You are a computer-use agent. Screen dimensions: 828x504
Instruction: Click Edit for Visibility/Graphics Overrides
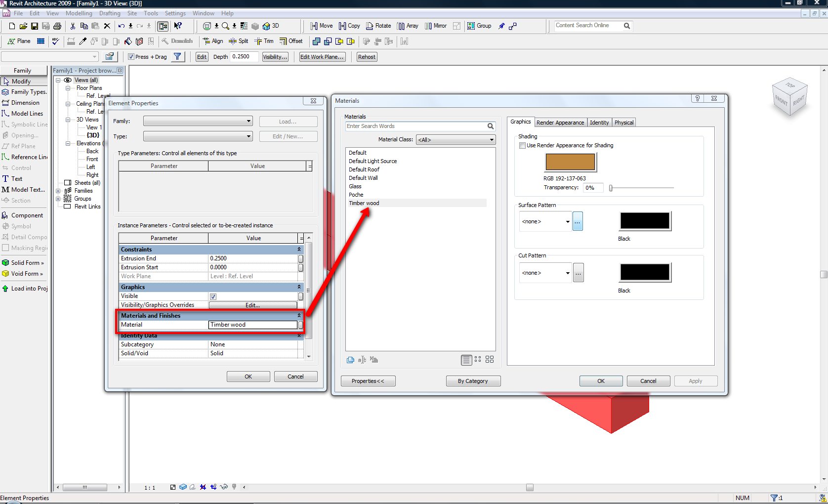point(252,305)
